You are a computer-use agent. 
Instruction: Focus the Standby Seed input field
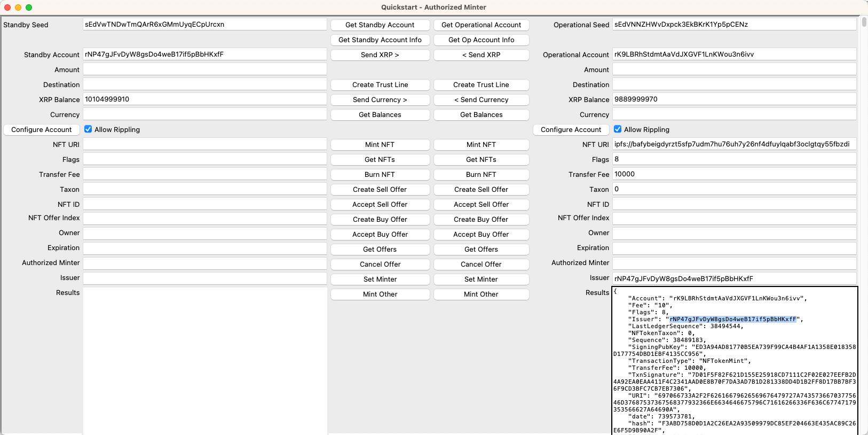204,25
